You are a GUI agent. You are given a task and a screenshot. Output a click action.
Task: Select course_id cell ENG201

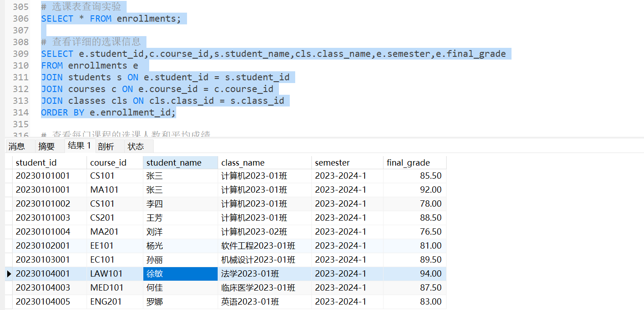115,301
